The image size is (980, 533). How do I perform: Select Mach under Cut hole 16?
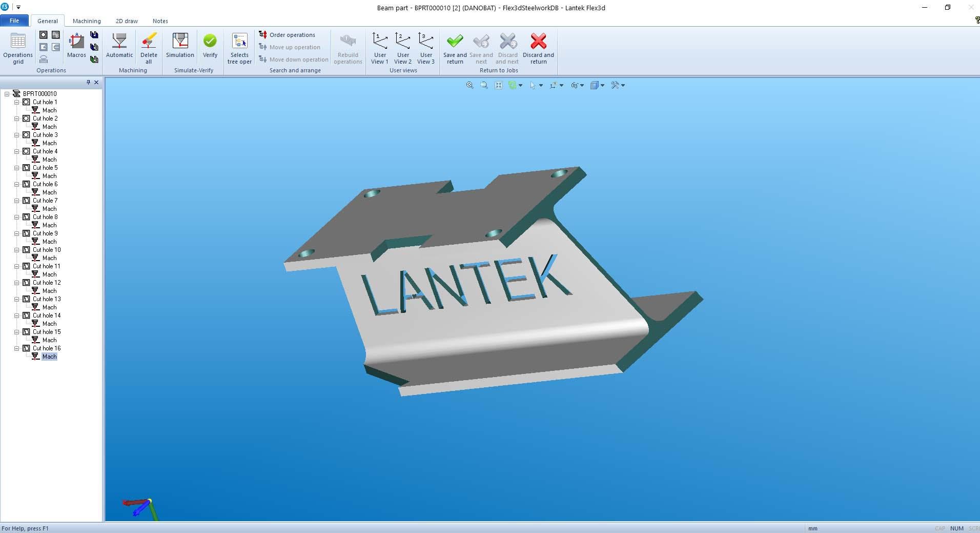(x=49, y=357)
